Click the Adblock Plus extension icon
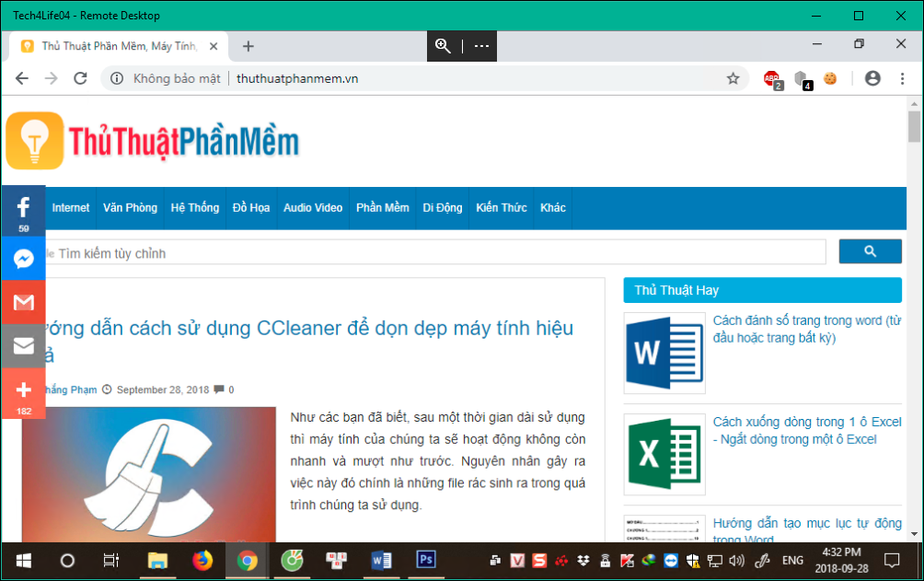Viewport: 924px width, 581px height. 771,78
